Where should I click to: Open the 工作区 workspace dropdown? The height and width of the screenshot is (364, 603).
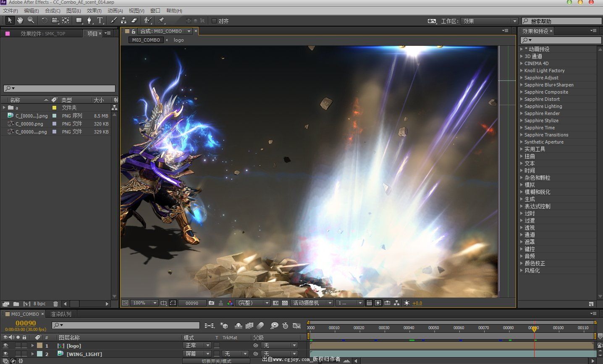click(490, 21)
